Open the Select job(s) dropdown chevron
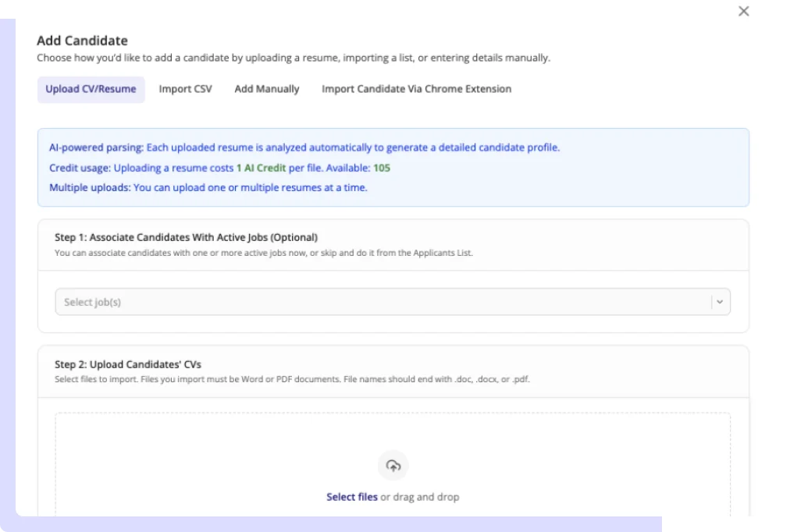The width and height of the screenshot is (790, 532). 721,301
